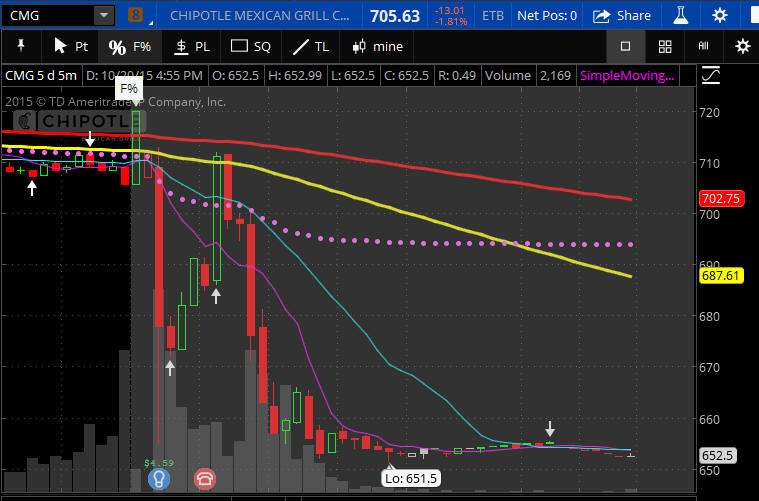Click the 652.5 last price bubble
759x501 pixels.
coord(717,455)
